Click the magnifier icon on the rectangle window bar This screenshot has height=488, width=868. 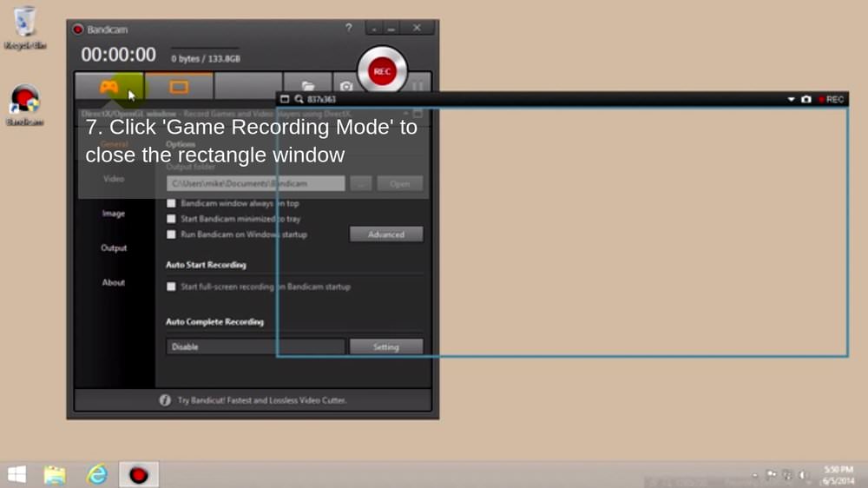299,99
